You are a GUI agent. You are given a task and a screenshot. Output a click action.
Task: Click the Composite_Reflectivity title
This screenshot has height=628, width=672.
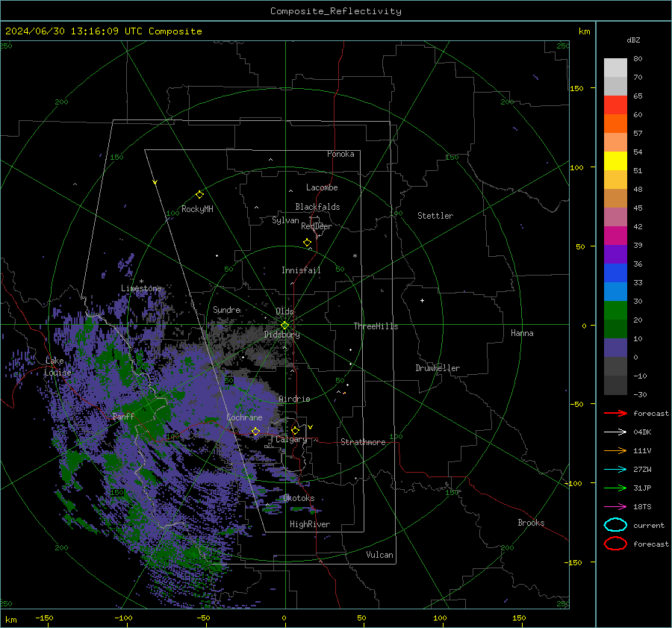coord(336,11)
